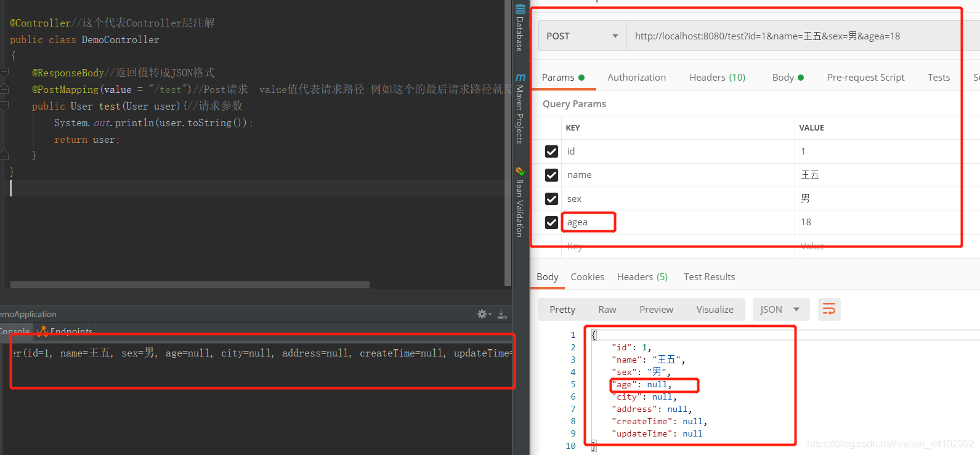Screen dimensions: 980x455
Task: Uncheck the id query parameter
Action: click(x=551, y=151)
